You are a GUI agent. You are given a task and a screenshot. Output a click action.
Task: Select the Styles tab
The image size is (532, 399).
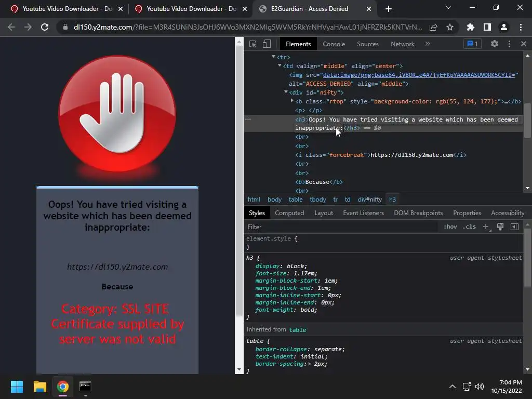coord(257,213)
